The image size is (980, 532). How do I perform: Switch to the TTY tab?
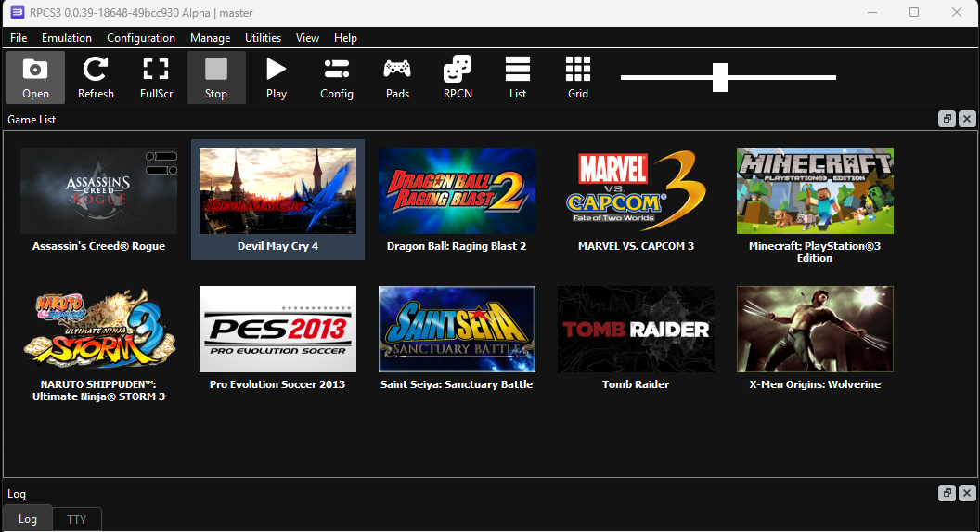coord(76,520)
